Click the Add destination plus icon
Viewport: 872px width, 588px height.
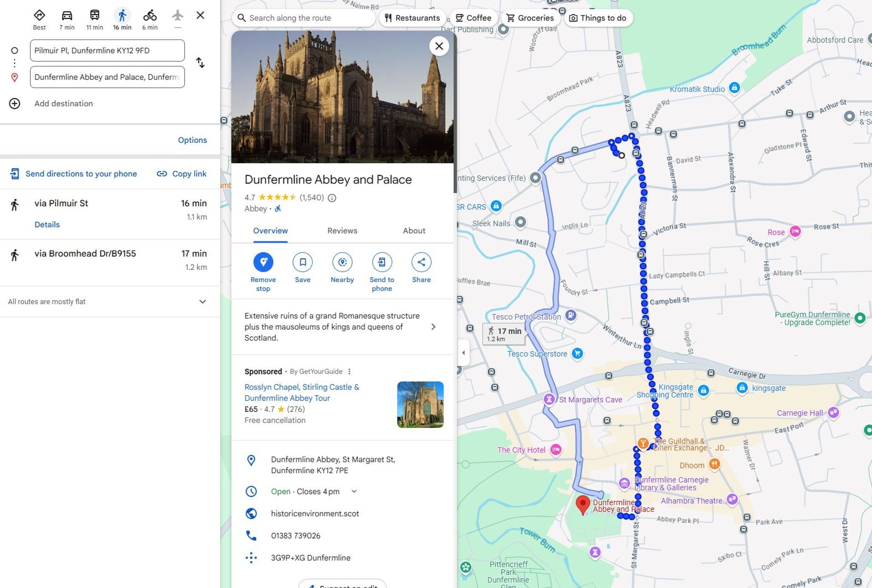click(x=14, y=103)
